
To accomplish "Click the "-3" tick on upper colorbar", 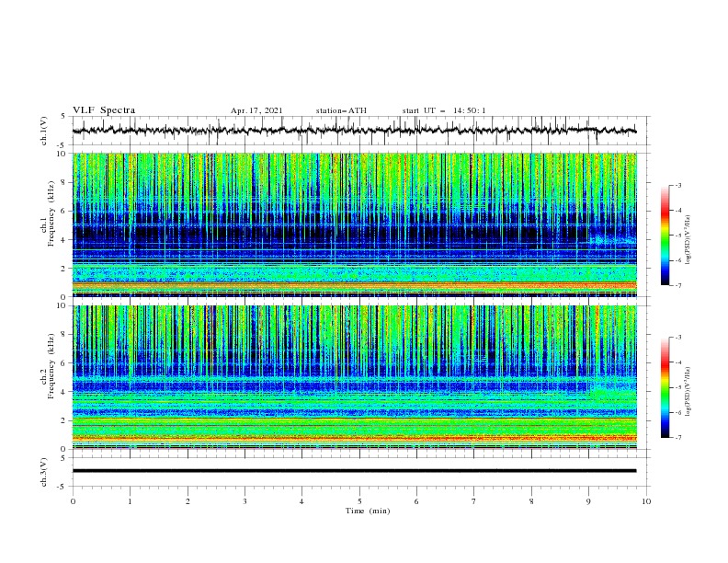I will tap(678, 185).
